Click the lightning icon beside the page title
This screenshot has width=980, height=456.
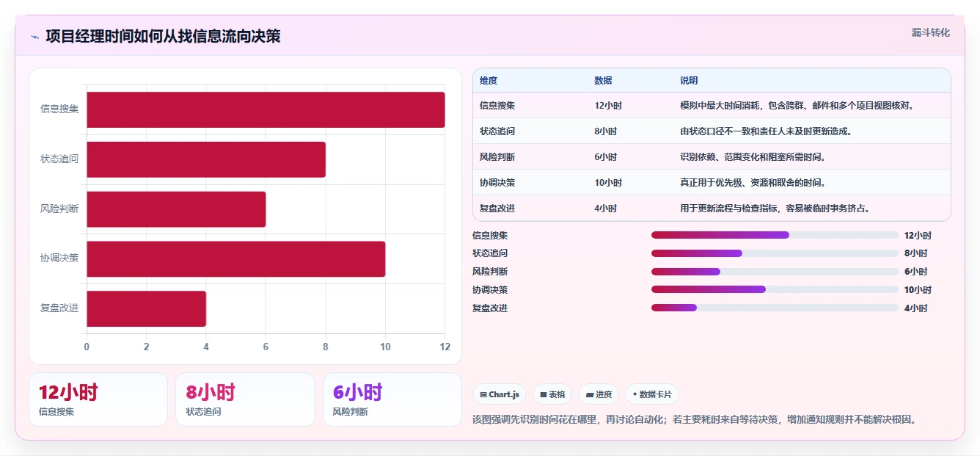(34, 37)
